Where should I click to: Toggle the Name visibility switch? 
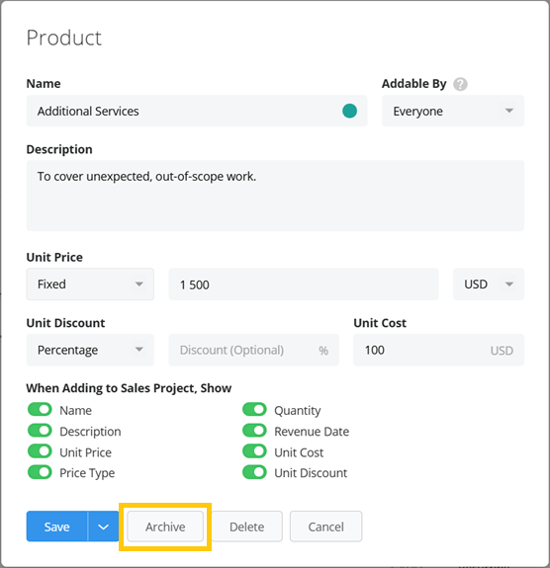40,410
